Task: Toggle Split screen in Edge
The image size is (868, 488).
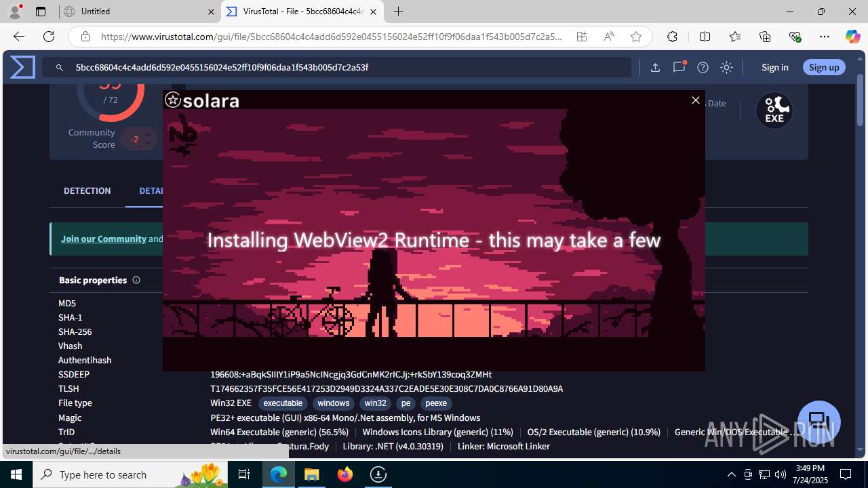Action: point(705,37)
